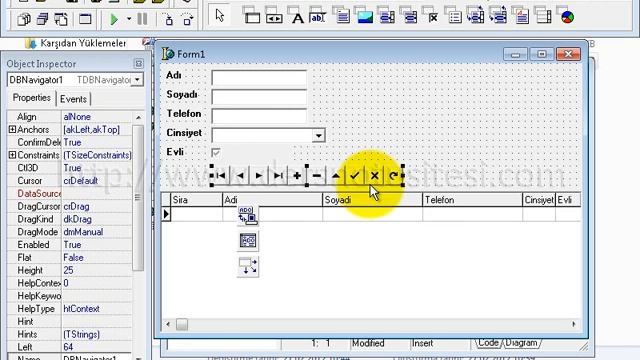Expand the Constraints property

(x=12, y=155)
